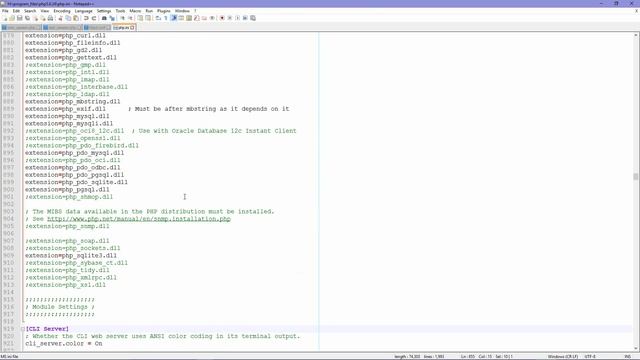Toggle word wrap in the toolbar
This screenshot has height=360, width=640.
158,18
